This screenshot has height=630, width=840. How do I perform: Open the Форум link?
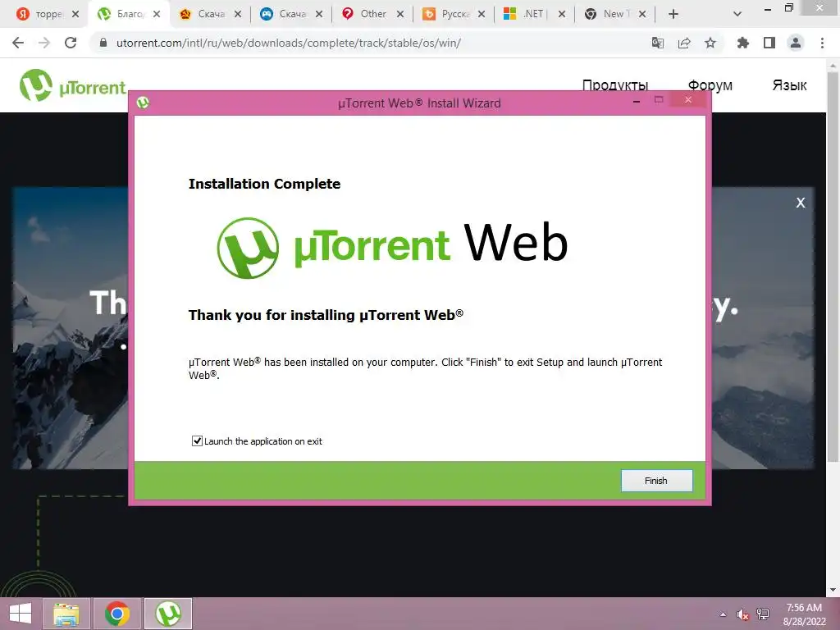point(710,85)
